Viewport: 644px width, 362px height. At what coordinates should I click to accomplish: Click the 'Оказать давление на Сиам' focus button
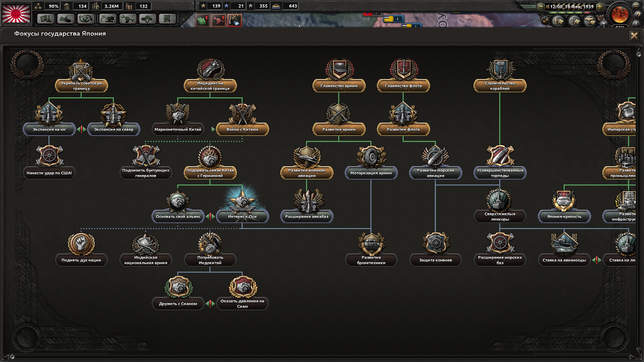(x=243, y=304)
